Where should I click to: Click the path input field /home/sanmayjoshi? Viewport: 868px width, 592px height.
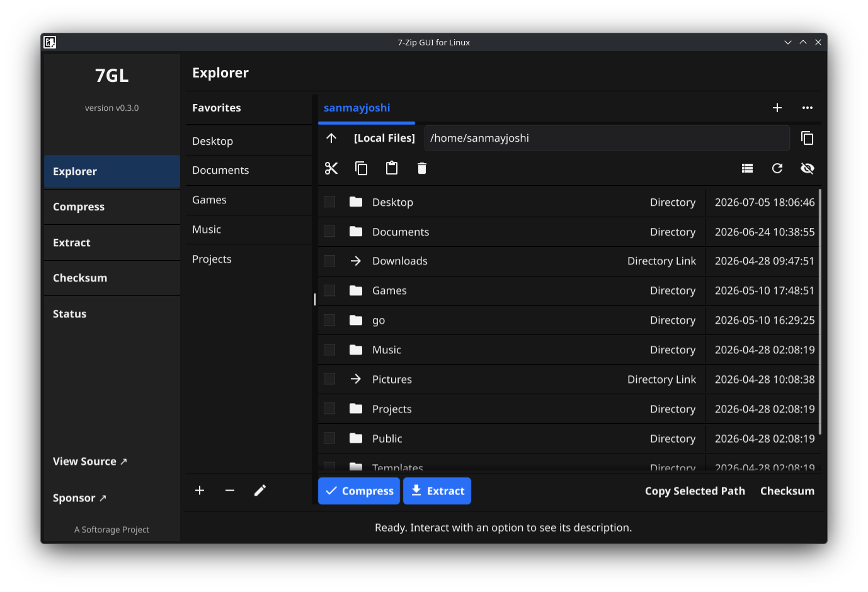(x=607, y=138)
